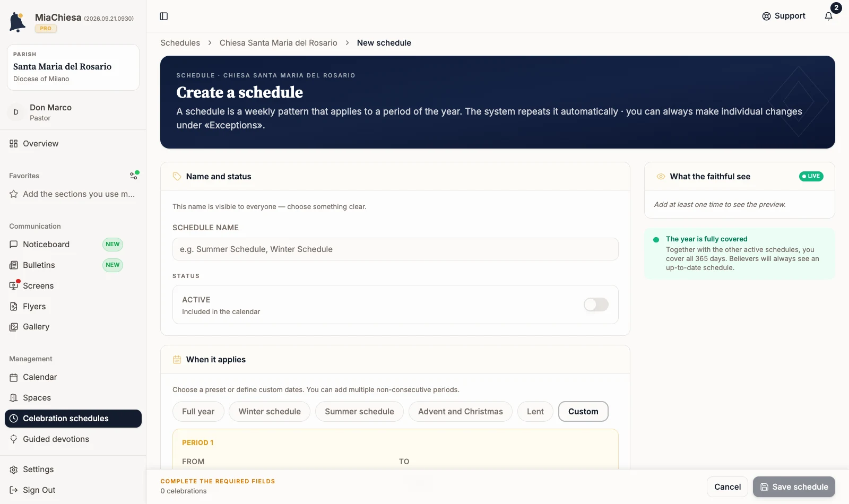Click the Calendar icon in sidebar
This screenshot has height=504, width=849.
point(14,377)
